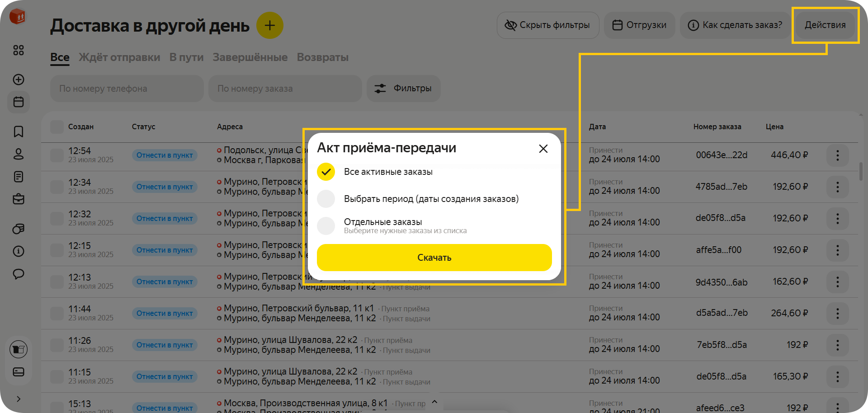The image size is (868, 413).
Task: Open three-dot menu for order 00643e...22d
Action: [x=837, y=155]
